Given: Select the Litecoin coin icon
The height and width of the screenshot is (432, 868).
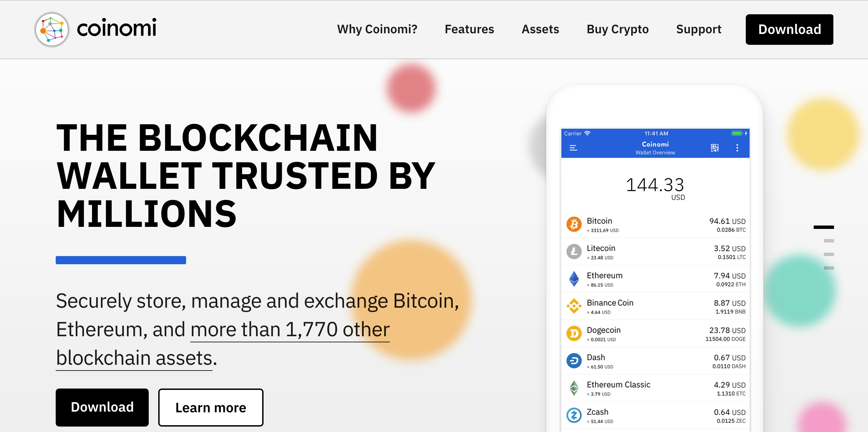Looking at the screenshot, I should coord(575,251).
